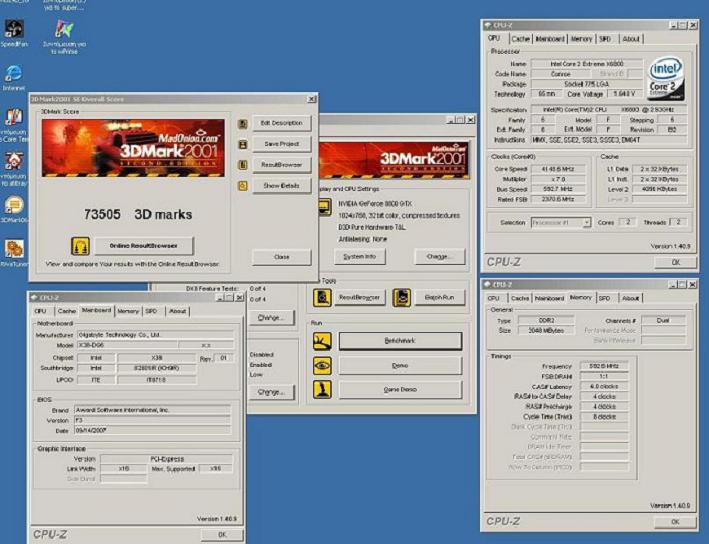
Task: Click the Edit Description button
Action: pyautogui.click(x=281, y=123)
